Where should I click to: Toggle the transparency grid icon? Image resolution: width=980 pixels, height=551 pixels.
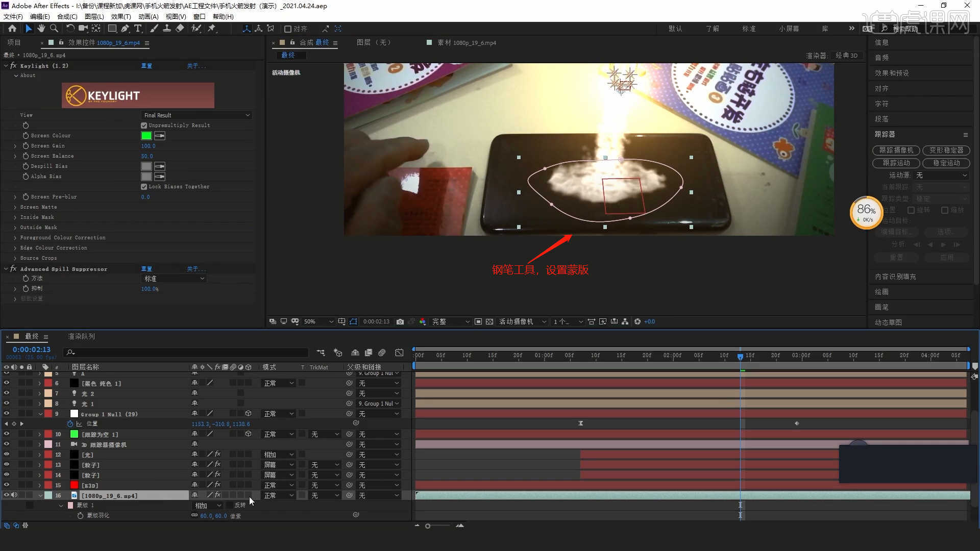tap(489, 321)
